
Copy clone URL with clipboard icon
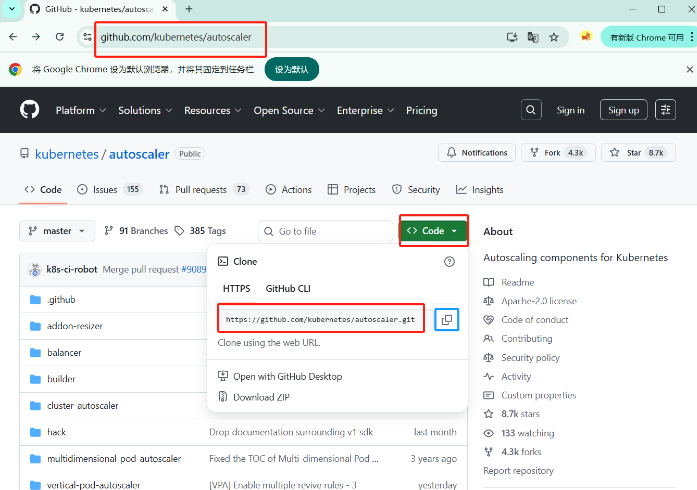point(447,319)
